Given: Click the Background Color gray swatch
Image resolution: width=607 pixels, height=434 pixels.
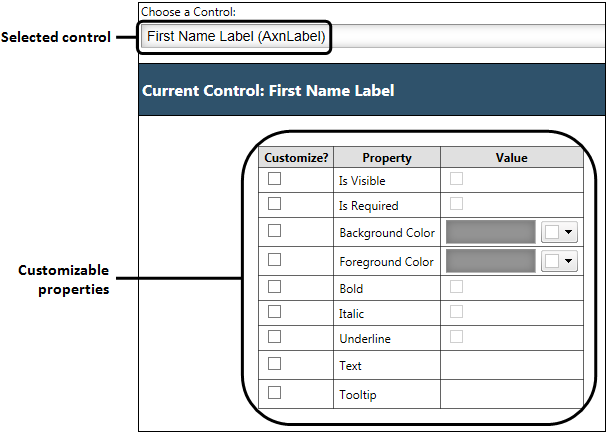Looking at the screenshot, I should pos(490,232).
